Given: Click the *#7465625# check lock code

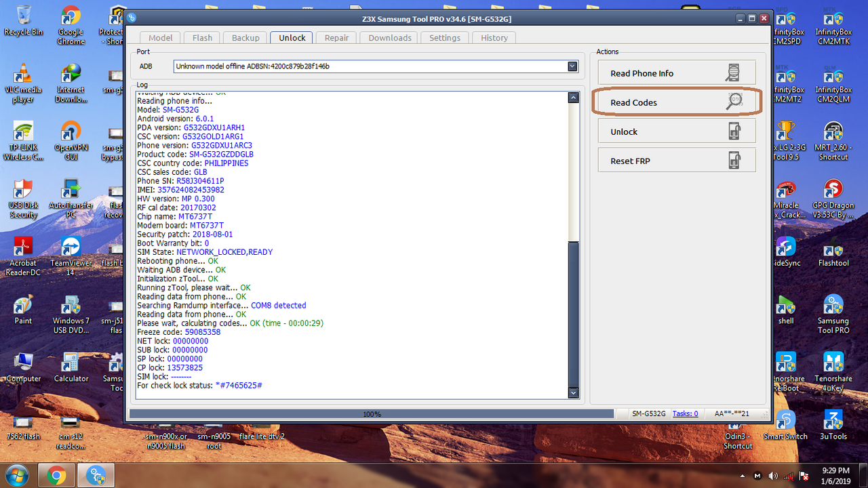Looking at the screenshot, I should (x=239, y=385).
